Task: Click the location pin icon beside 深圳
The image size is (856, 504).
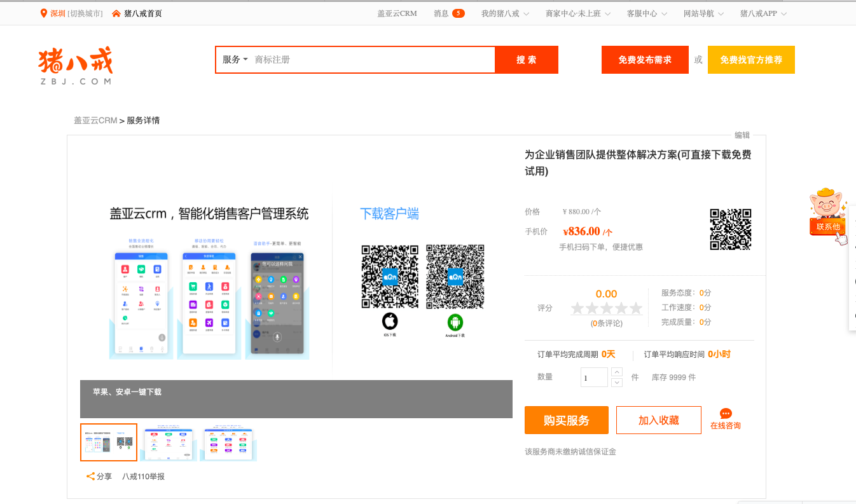Action: tap(44, 13)
